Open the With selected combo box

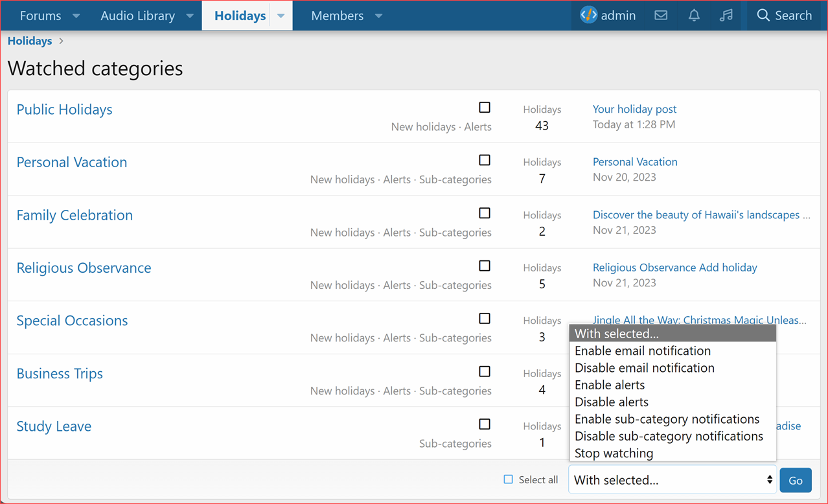[672, 479]
